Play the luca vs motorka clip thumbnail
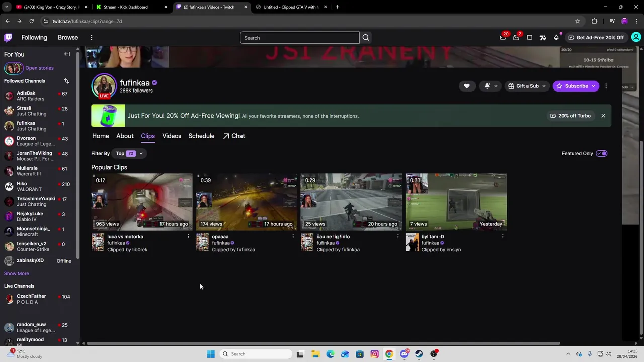This screenshot has width=644, height=362. pos(142,202)
